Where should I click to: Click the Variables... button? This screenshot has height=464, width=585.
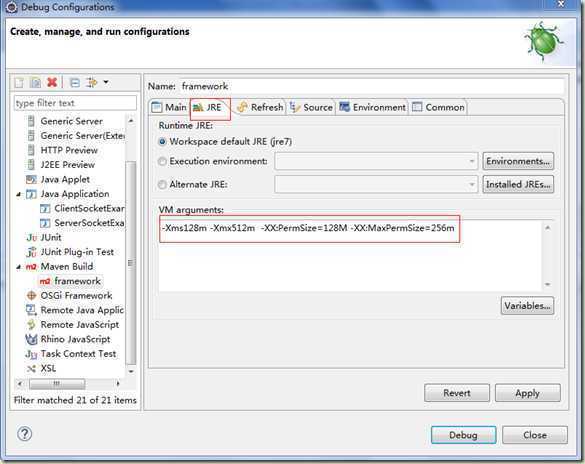click(527, 306)
